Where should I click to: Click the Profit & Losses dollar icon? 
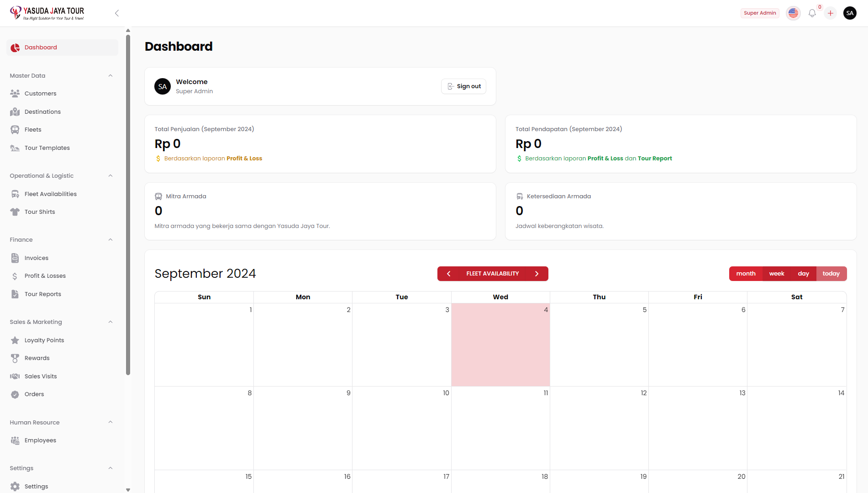pyautogui.click(x=15, y=276)
